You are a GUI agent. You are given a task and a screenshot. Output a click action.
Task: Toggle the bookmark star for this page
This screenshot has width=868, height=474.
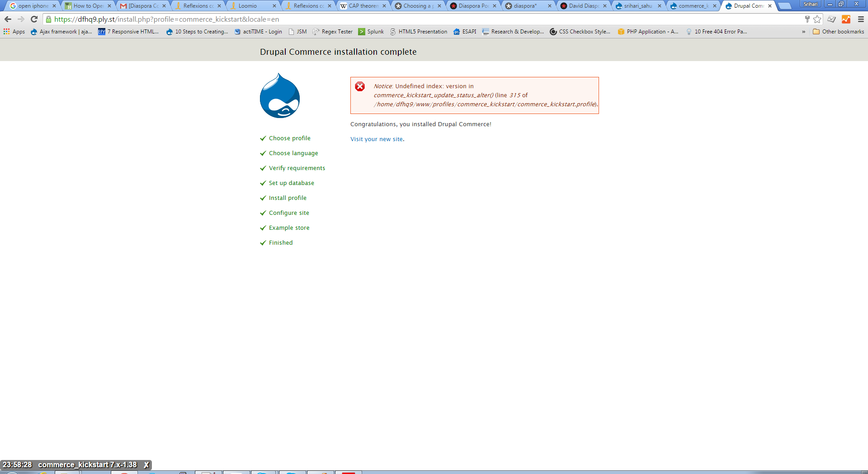tap(817, 19)
